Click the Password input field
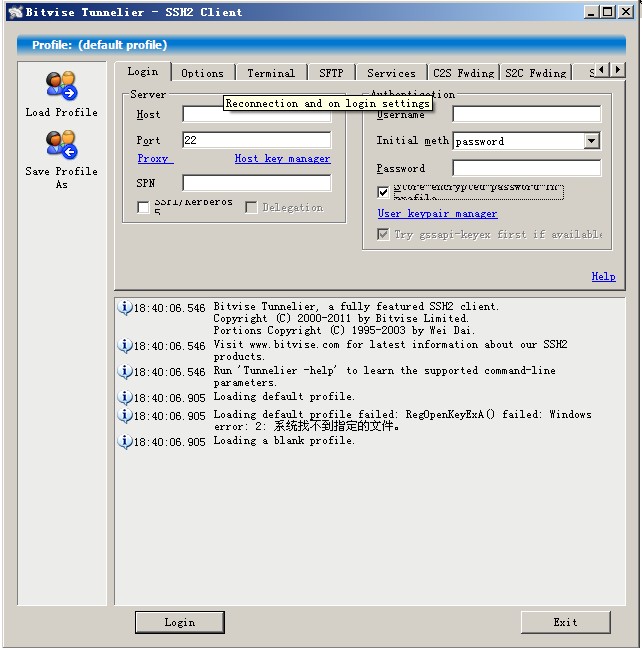The image size is (642, 648). coord(527,168)
